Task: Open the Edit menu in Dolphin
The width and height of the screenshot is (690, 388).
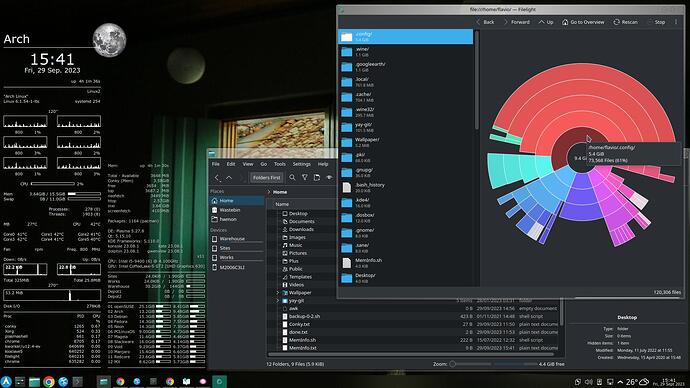Action: pyautogui.click(x=231, y=164)
